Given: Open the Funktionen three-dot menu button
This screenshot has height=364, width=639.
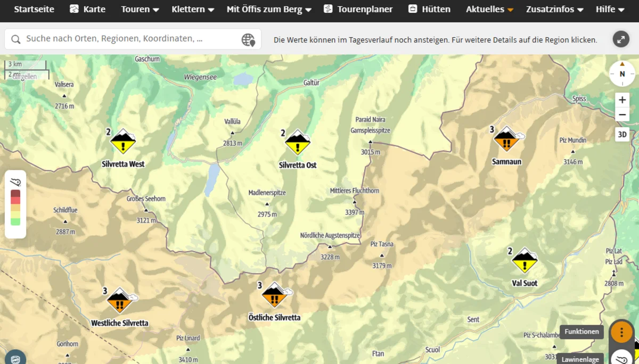Looking at the screenshot, I should click(621, 332).
